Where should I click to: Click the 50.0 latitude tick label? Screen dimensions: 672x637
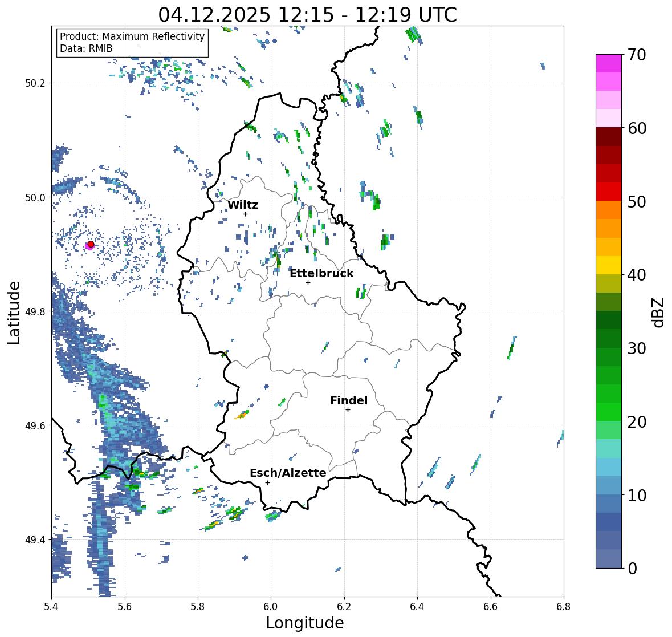click(35, 198)
